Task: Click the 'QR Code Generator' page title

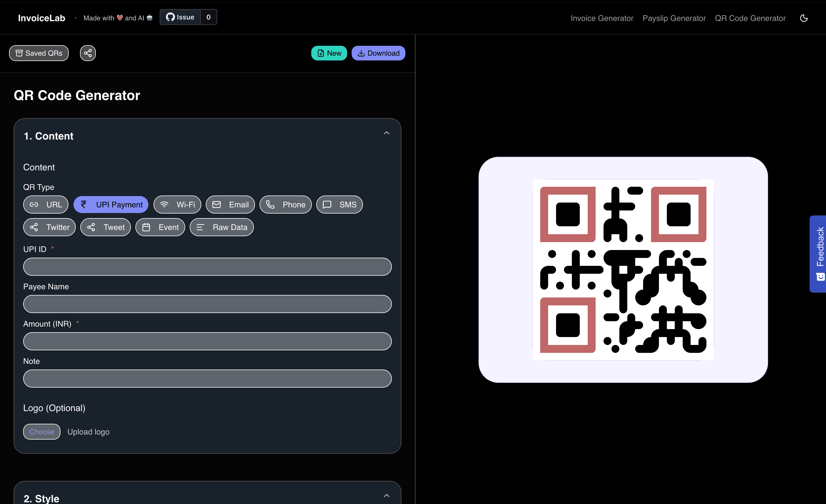Action: pos(77,95)
